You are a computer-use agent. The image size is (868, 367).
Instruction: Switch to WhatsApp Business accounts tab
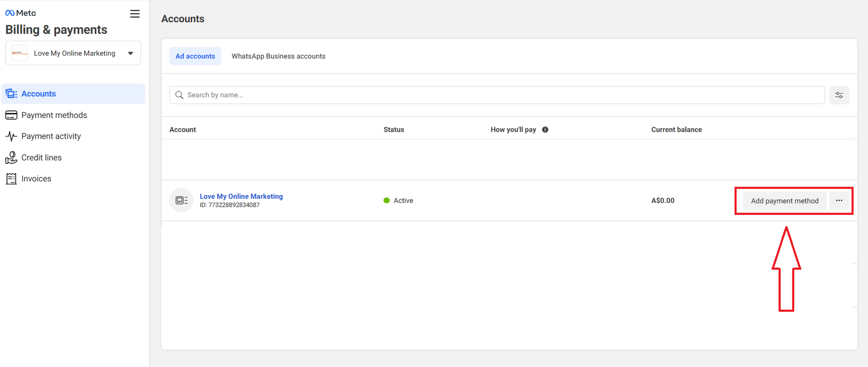point(278,56)
